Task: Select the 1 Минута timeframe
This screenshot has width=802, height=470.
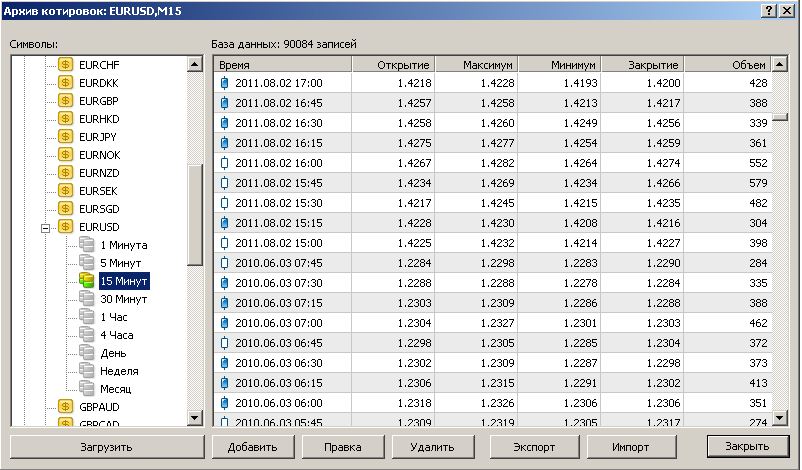Action: [123, 245]
